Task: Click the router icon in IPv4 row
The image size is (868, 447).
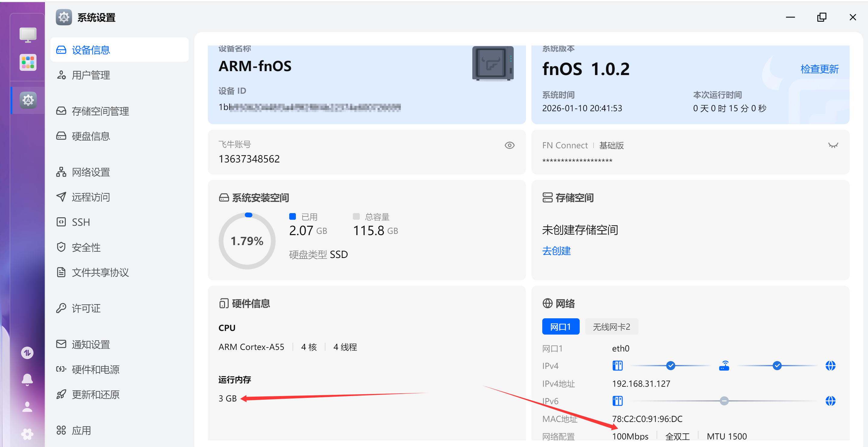Action: (724, 366)
